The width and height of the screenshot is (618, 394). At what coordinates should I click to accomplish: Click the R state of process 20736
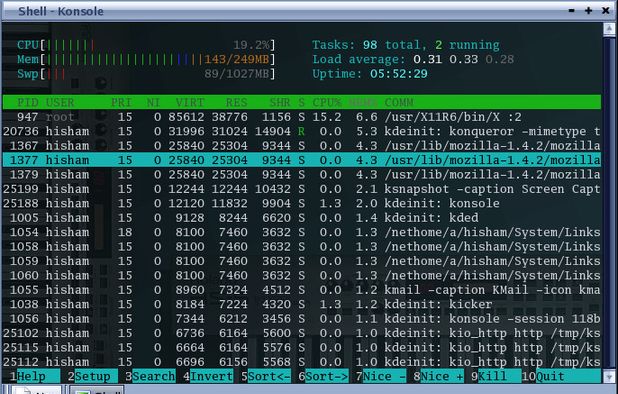[301, 131]
